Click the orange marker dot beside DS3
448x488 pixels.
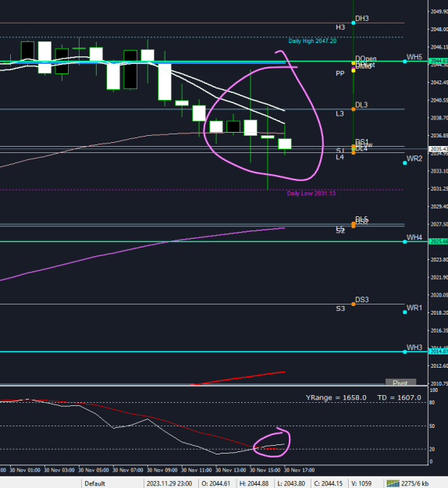click(x=353, y=304)
